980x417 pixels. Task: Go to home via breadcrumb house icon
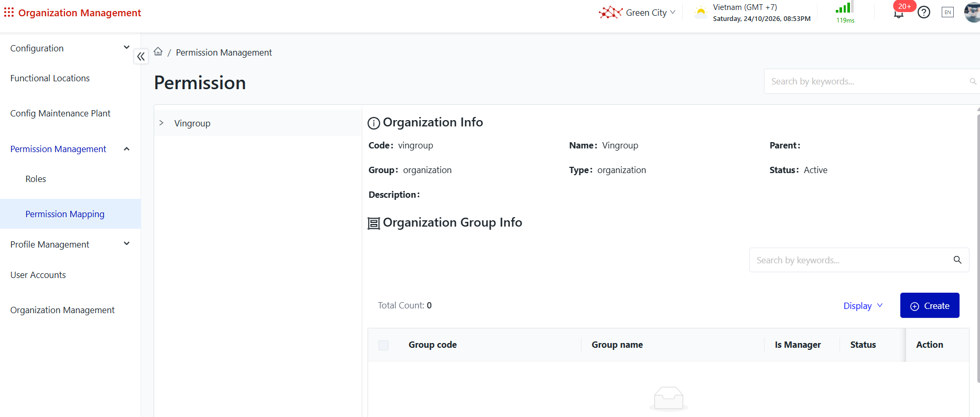158,51
